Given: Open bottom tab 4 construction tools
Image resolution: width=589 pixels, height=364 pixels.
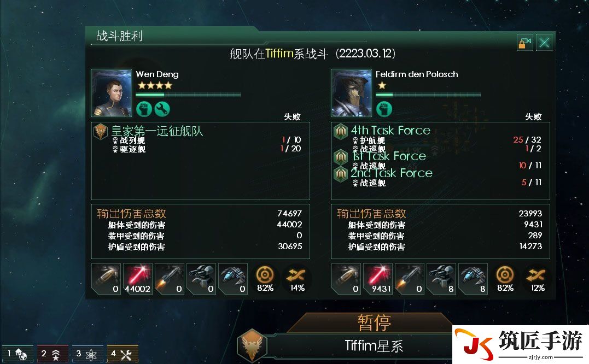Looking at the screenshot, I should [123, 354].
